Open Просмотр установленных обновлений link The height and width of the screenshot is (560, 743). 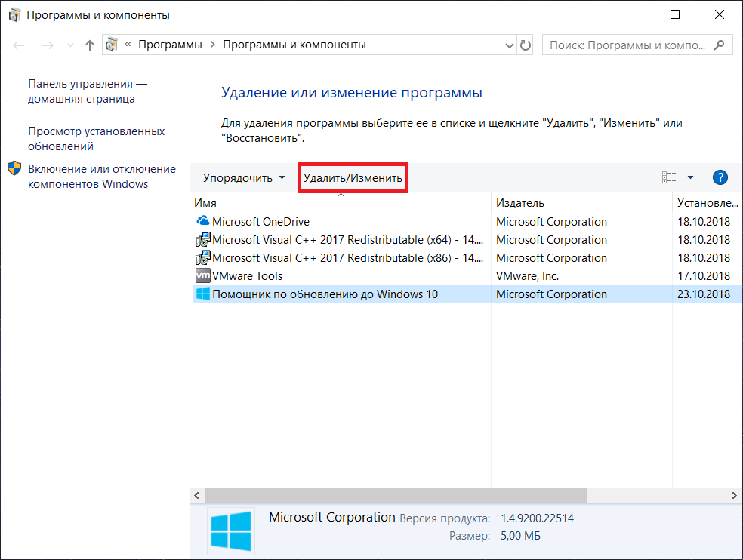[x=96, y=138]
